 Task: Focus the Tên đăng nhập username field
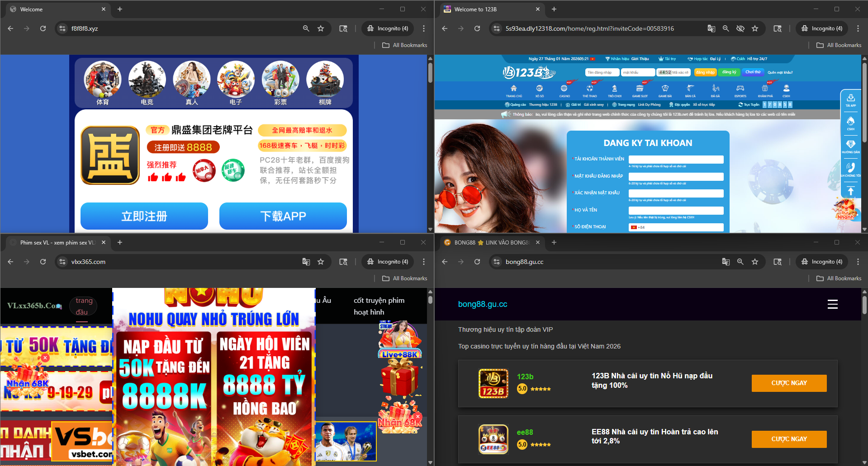click(602, 72)
